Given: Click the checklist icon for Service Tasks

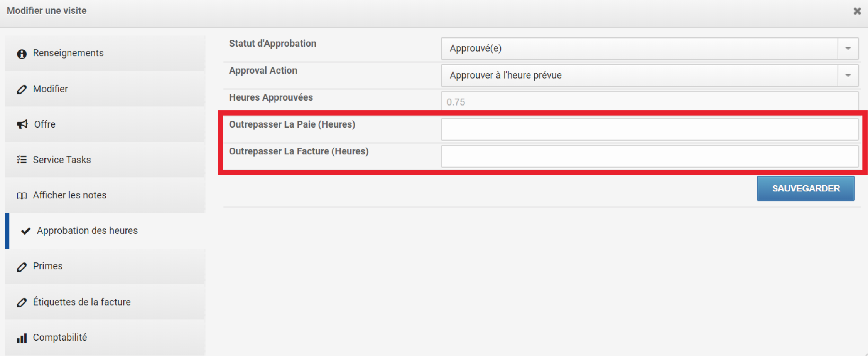Looking at the screenshot, I should point(22,160).
